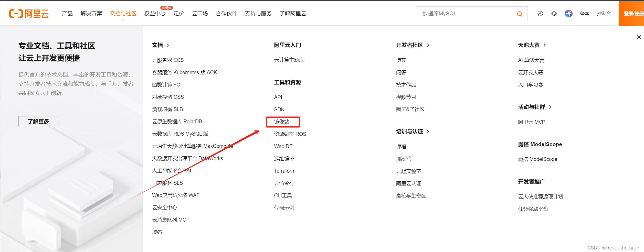Open 云数据库 RDS MySQL 版
Image resolution: width=644 pixels, height=252 pixels.
tap(180, 134)
